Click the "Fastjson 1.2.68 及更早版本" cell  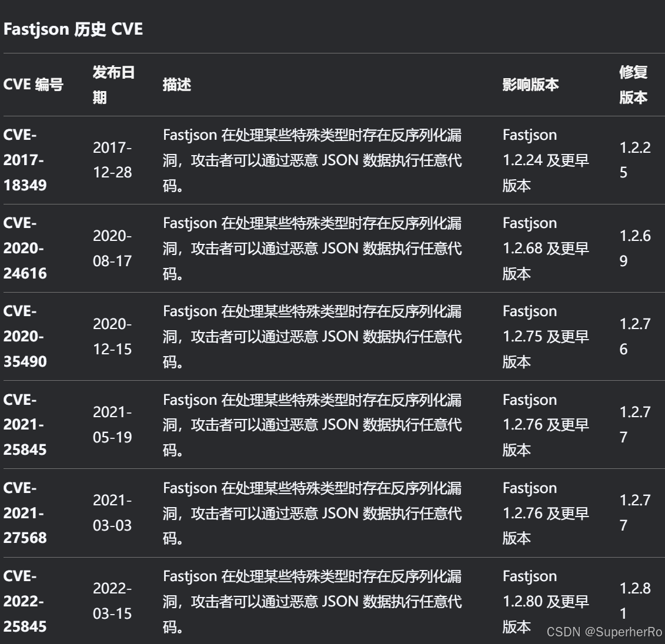click(x=546, y=248)
